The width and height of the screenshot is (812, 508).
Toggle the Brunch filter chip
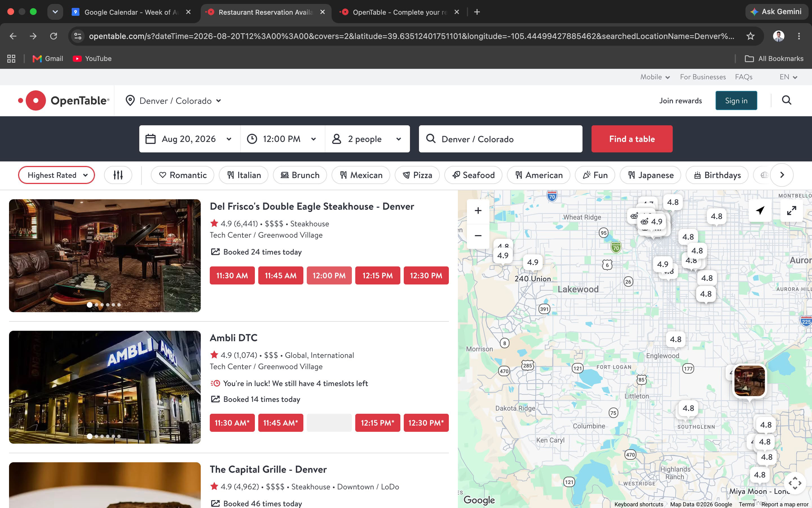(x=300, y=175)
